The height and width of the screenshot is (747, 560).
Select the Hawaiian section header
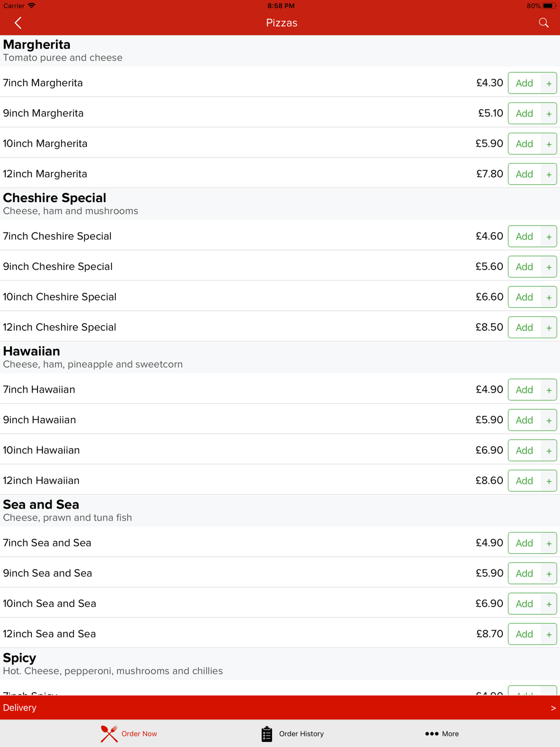[x=31, y=352]
